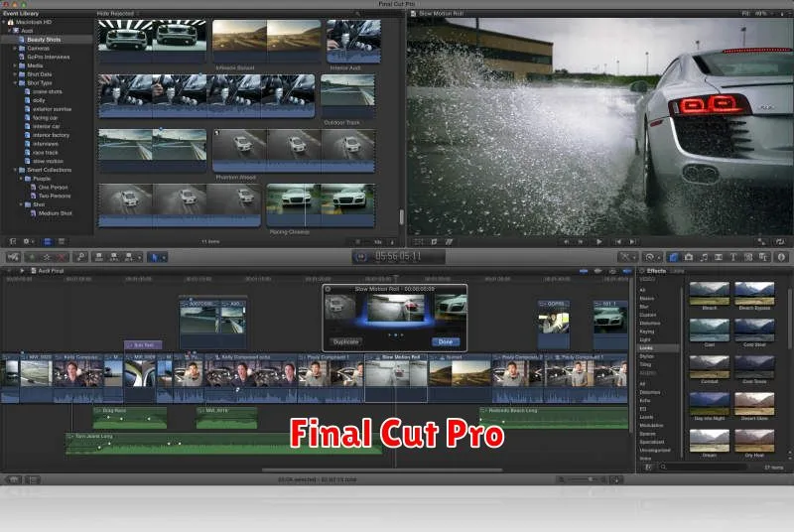The image size is (794, 532).
Task: Select the Blur effects category
Action: coord(643,307)
